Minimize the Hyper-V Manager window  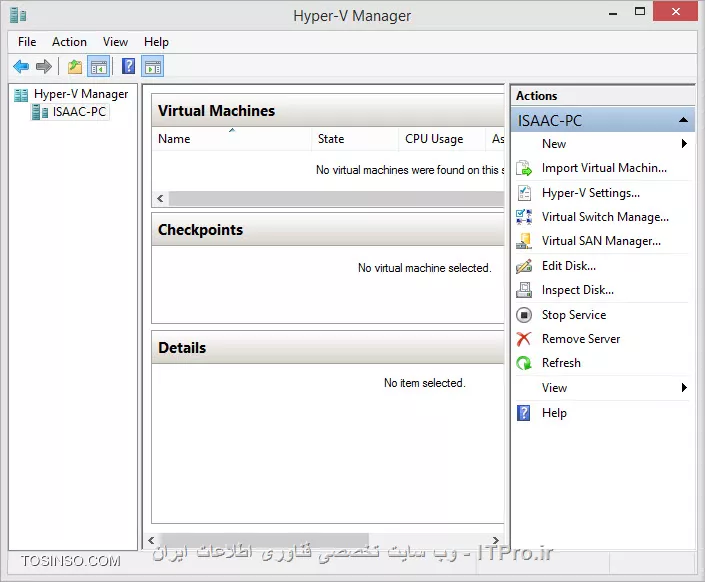pos(613,12)
